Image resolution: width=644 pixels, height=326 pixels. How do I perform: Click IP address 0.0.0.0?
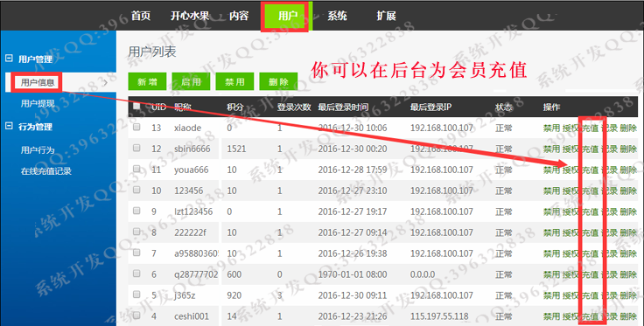click(423, 274)
